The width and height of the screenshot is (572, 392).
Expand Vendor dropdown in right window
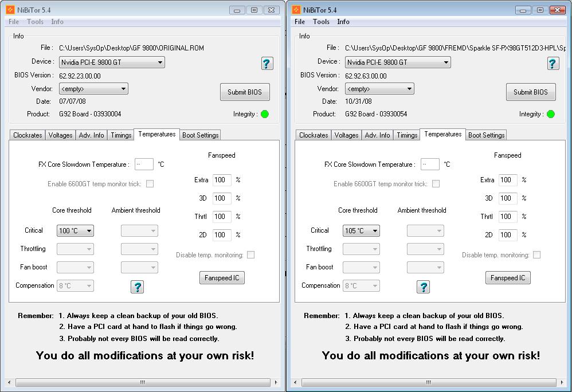point(380,89)
